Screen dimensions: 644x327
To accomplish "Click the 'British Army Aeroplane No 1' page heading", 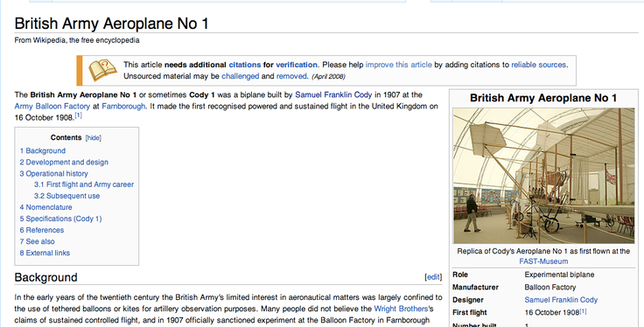I will (x=111, y=24).
